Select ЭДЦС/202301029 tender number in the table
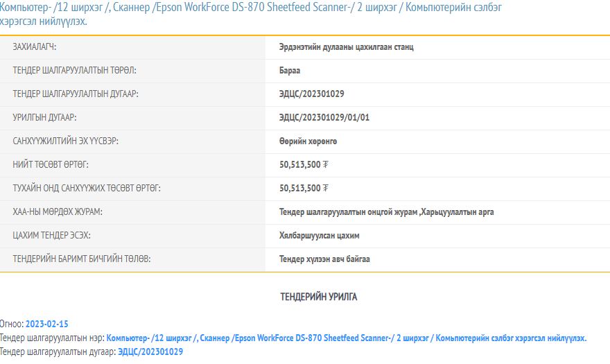This screenshot has height=364, width=610. tap(311, 94)
